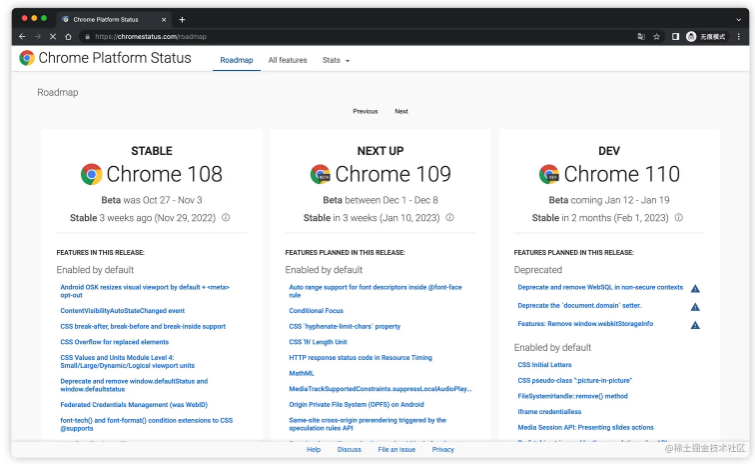Open CSS pseudo-class :picture-in-picture link
The height and width of the screenshot is (464, 755).
coord(574,381)
